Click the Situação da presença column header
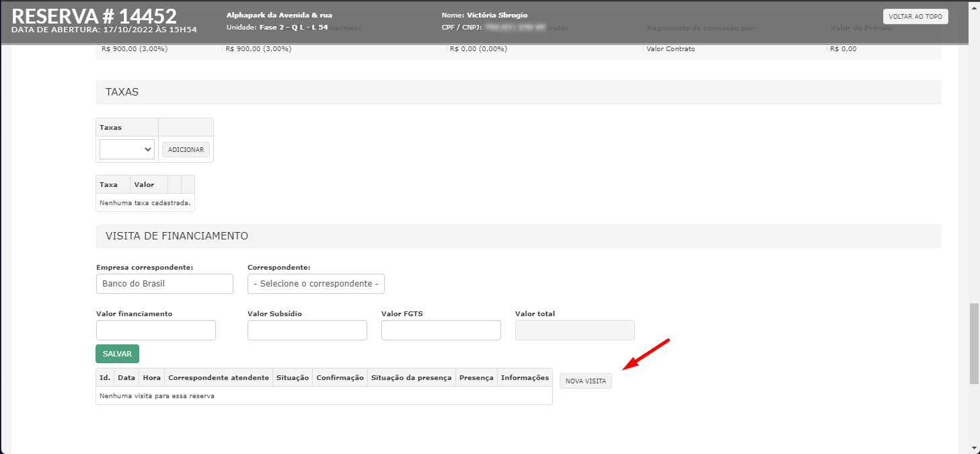This screenshot has width=980, height=454. 412,378
